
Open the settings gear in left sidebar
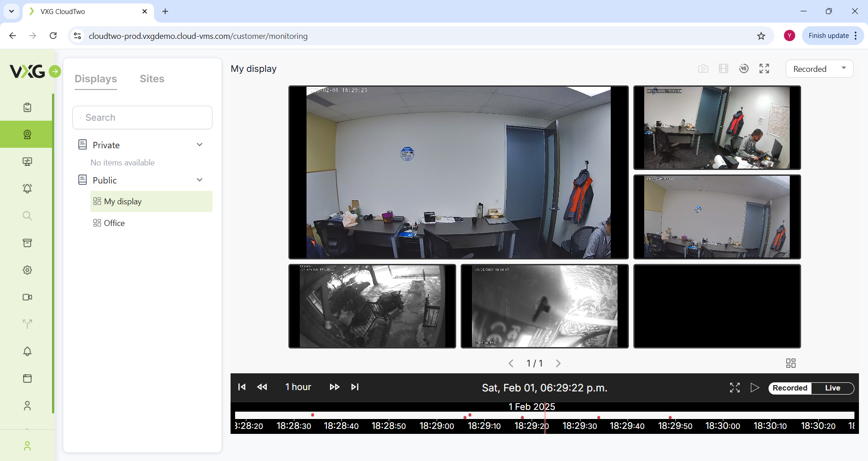pyautogui.click(x=28, y=270)
